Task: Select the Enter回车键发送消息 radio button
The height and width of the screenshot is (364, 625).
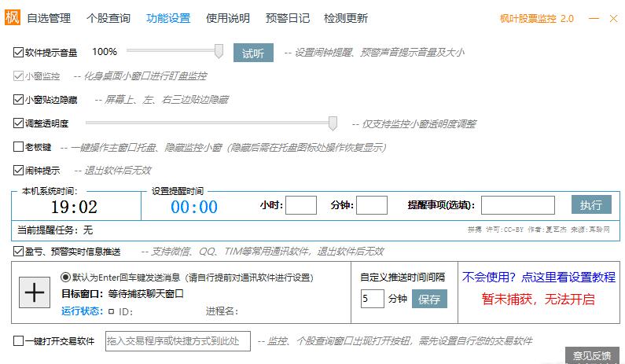Action: [66, 278]
